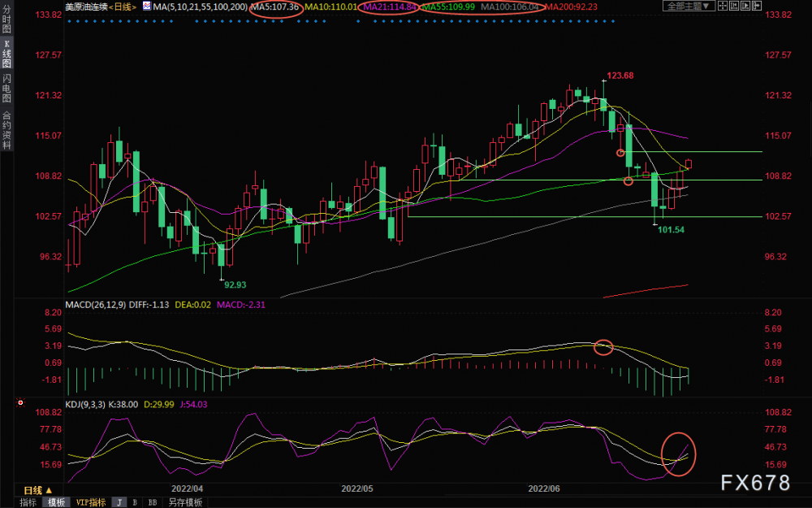This screenshot has width=812, height=508.
Task: Switch to the 分时图 tab
Action: pyautogui.click(x=6, y=20)
